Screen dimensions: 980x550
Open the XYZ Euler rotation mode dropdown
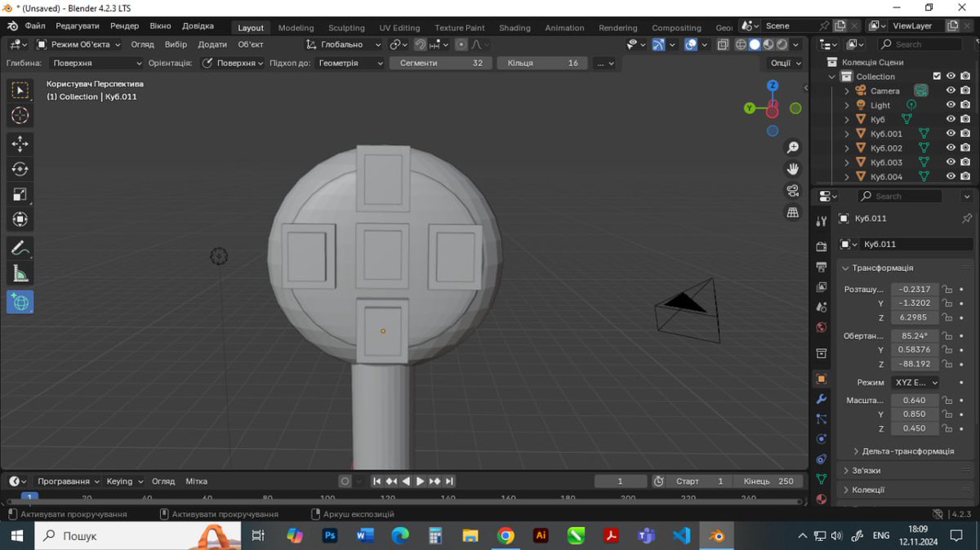click(x=915, y=383)
